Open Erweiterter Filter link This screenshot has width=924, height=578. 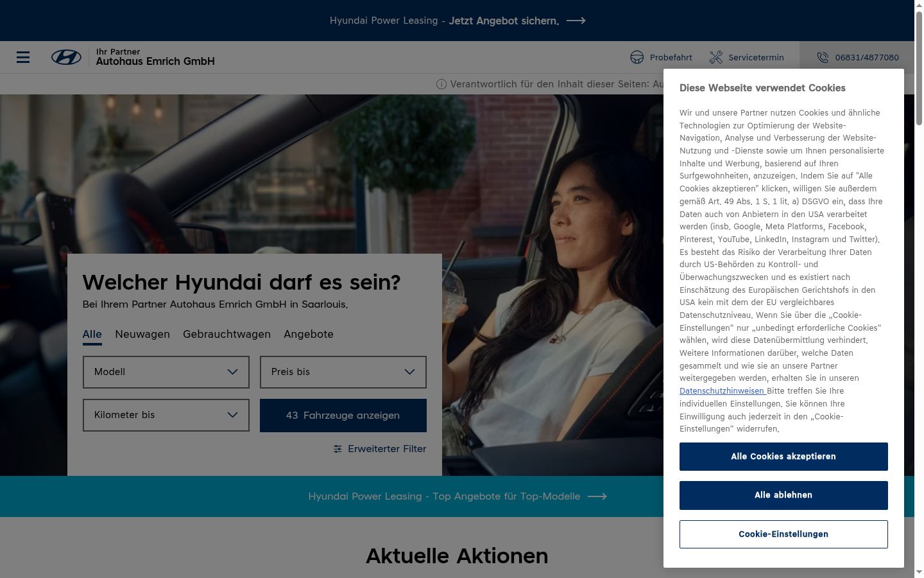point(380,449)
